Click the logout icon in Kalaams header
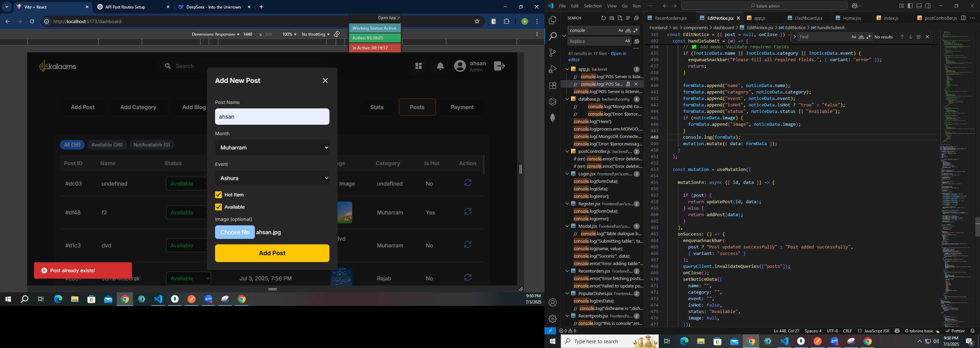Image resolution: width=980 pixels, height=348 pixels. [x=500, y=66]
